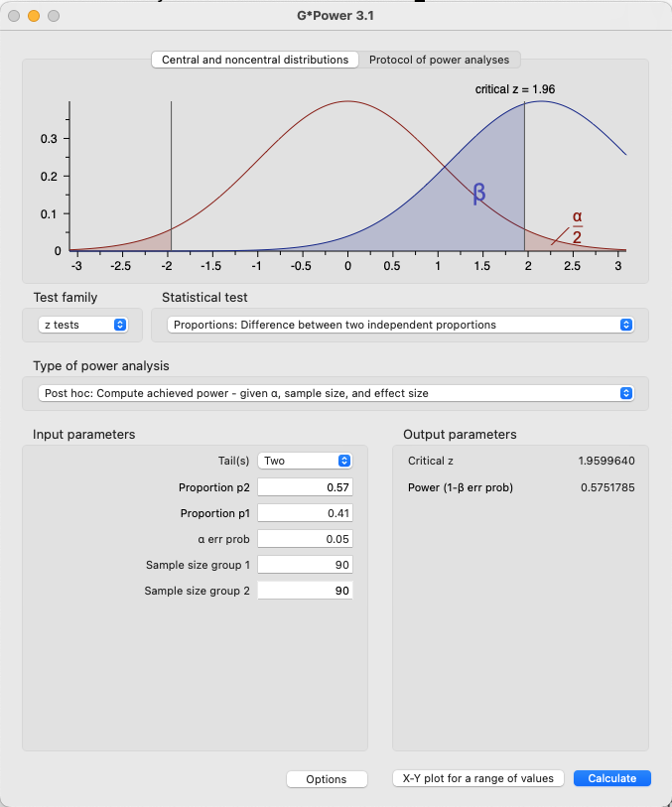Image resolution: width=672 pixels, height=807 pixels.
Task: Click the Proportion p1 input field
Action: pyautogui.click(x=307, y=513)
